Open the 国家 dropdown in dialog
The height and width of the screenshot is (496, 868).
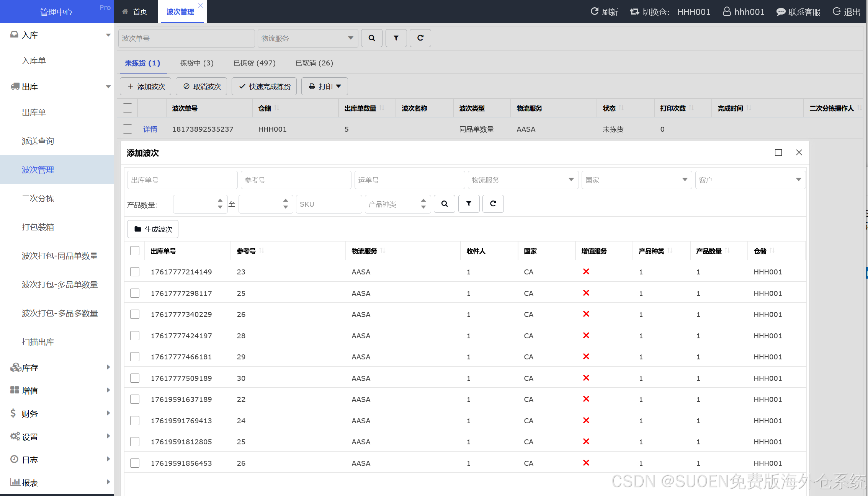coord(636,180)
